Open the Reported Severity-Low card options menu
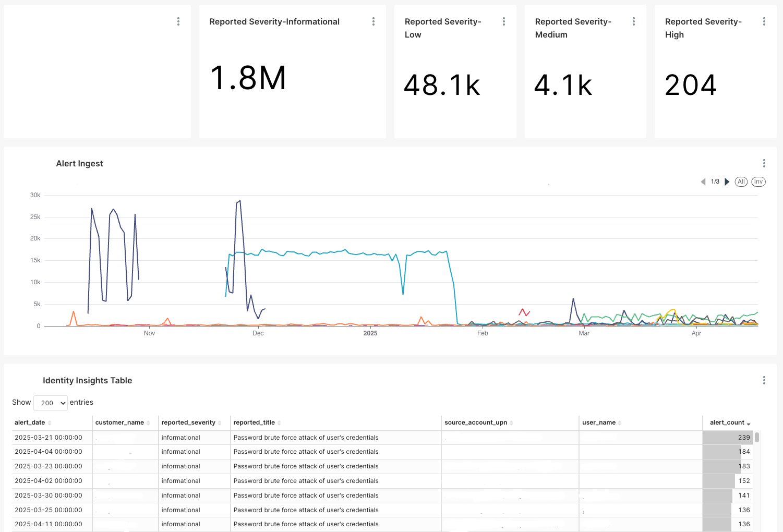Screen dimensions: 783x532 [503, 21]
